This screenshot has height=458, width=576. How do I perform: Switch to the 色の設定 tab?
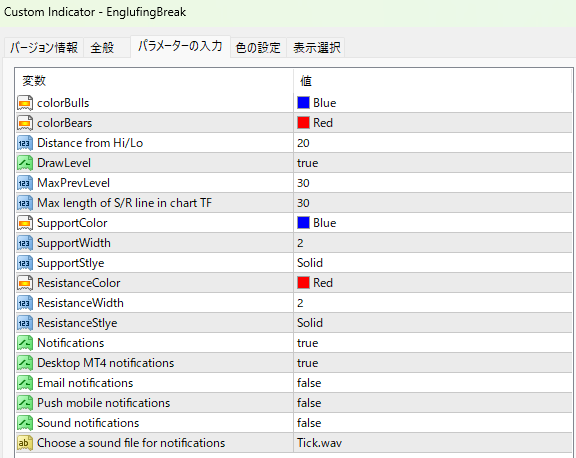[x=258, y=48]
